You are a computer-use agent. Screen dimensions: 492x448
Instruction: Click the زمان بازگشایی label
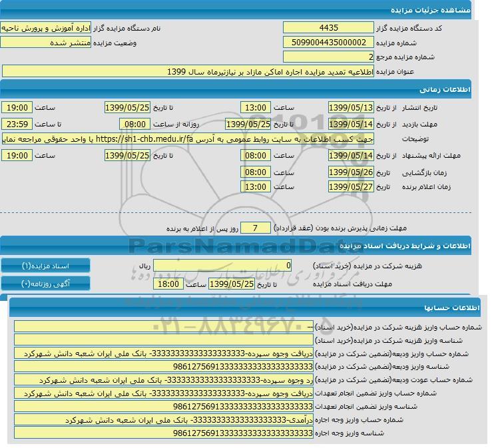coord(424,172)
